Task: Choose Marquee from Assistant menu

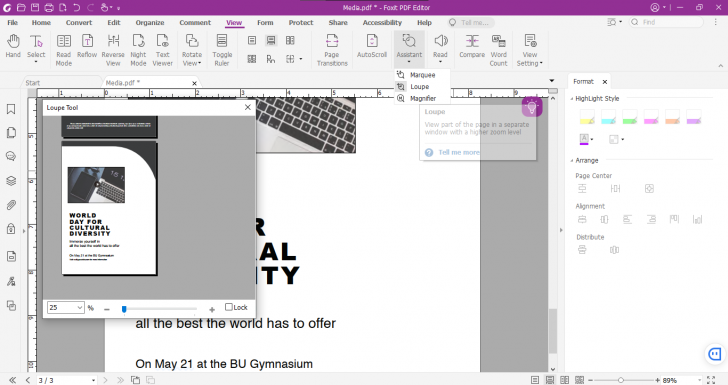Action: tap(422, 75)
